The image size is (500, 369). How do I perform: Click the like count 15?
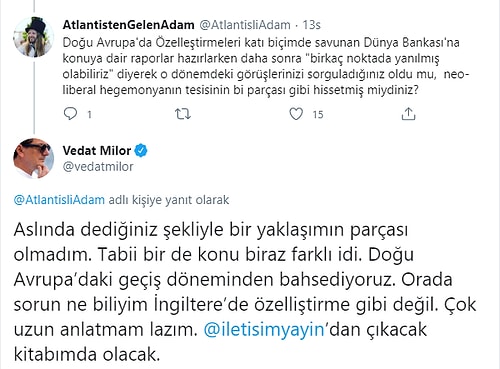(x=318, y=115)
